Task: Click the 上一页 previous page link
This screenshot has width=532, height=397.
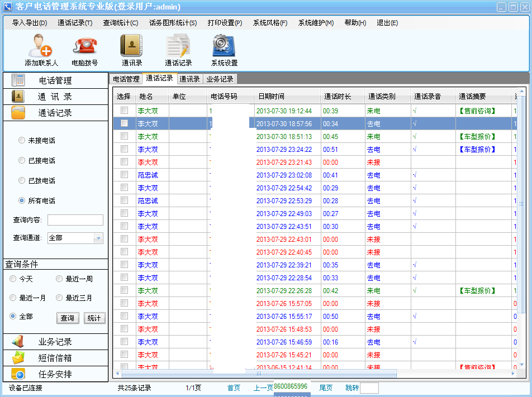Action: click(263, 388)
